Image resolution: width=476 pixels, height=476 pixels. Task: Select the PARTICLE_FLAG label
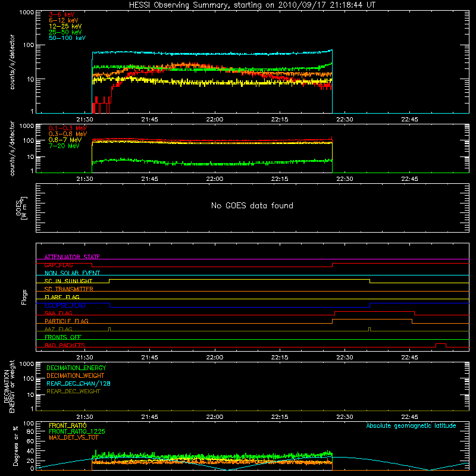point(67,321)
